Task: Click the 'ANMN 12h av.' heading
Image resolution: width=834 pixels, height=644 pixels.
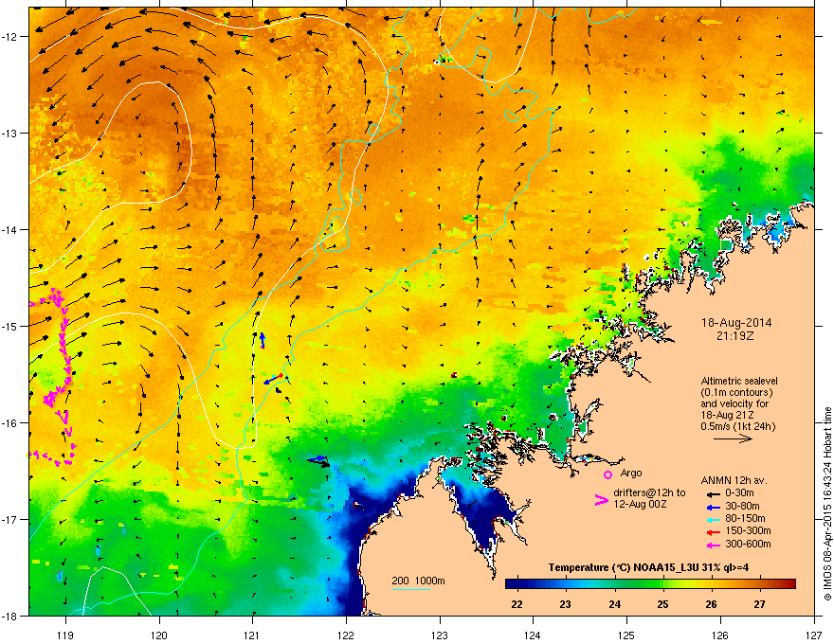Action: (x=734, y=481)
